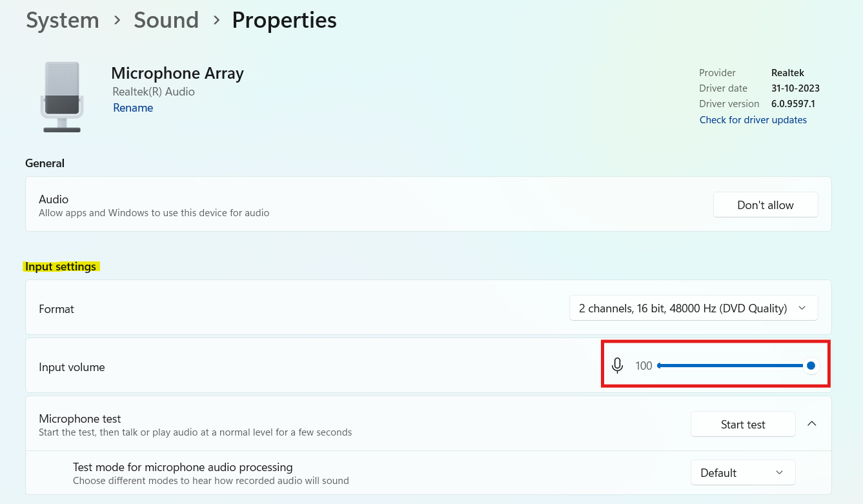This screenshot has height=504, width=863.
Task: Rename the Microphone Array device
Action: [133, 108]
